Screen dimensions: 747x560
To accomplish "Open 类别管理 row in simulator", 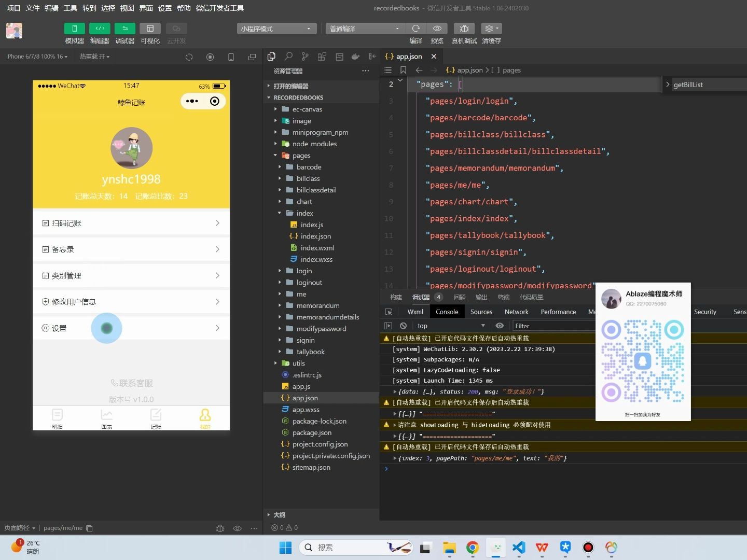I will tap(131, 275).
